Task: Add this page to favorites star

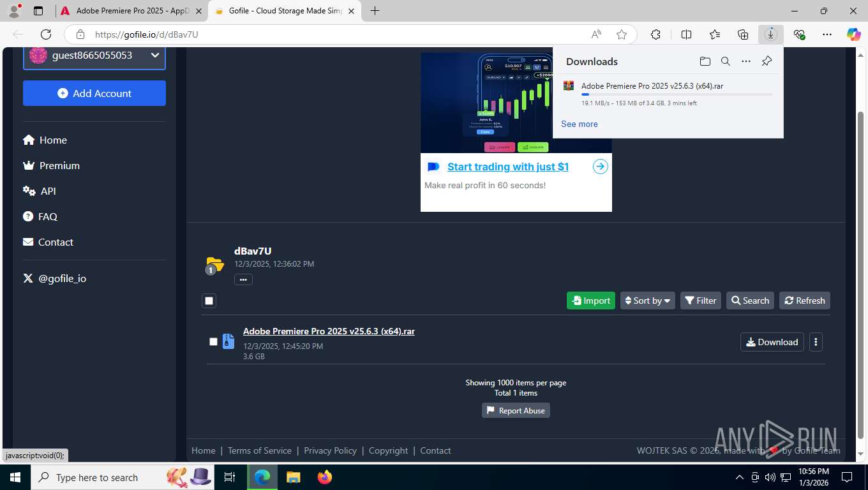Action: click(622, 34)
